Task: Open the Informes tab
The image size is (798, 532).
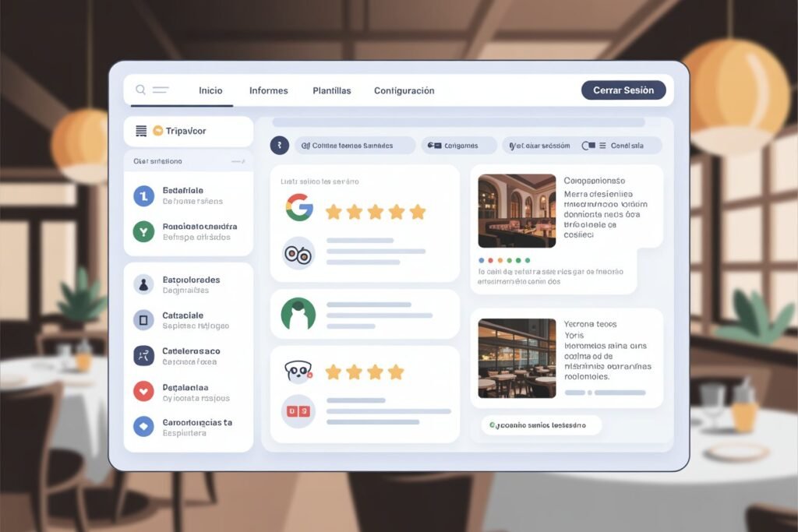Action: [x=268, y=90]
